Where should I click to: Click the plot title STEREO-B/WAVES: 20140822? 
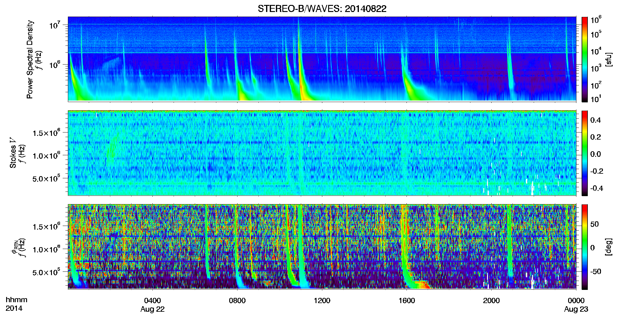[322, 9]
